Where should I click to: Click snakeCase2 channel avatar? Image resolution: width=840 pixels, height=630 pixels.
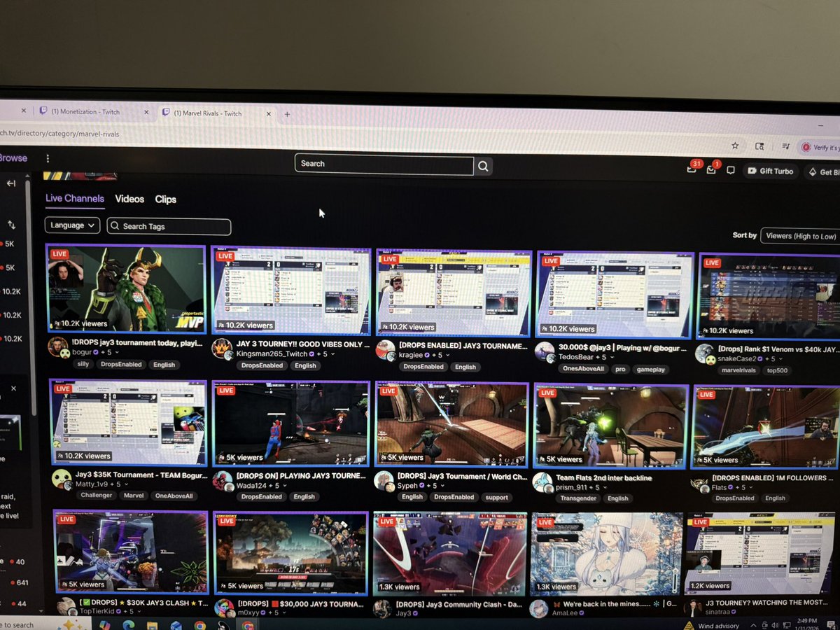(704, 354)
